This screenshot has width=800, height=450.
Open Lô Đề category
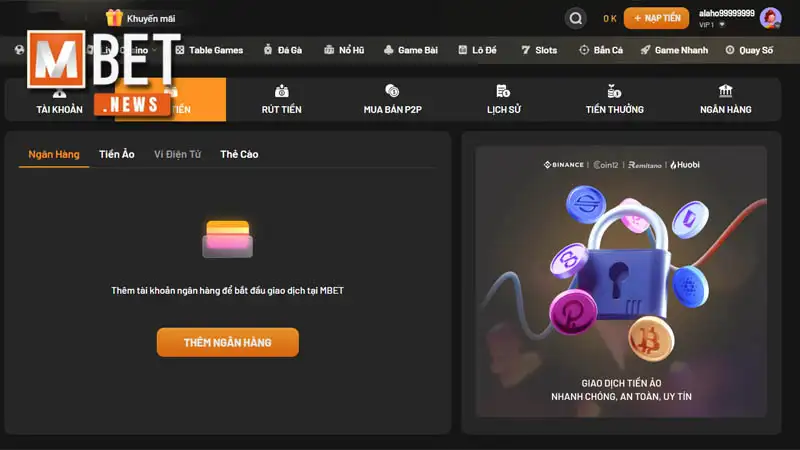click(478, 50)
